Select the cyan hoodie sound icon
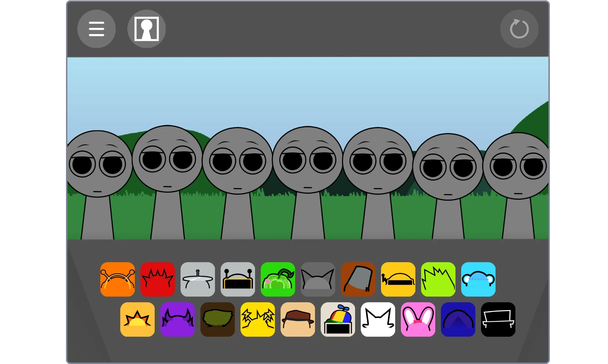This screenshot has height=364, width=608. [478, 279]
